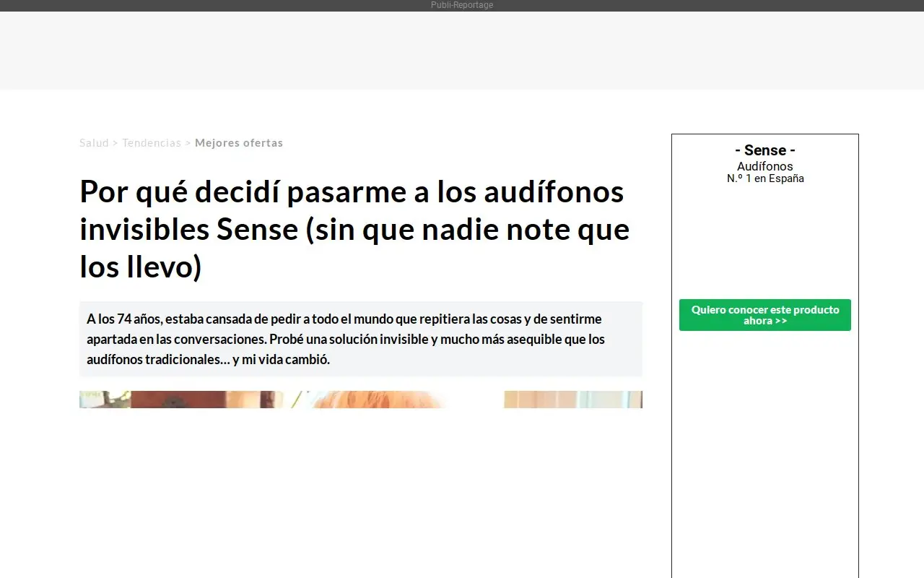
Task: Click the green Quiero conocer este producto button
Action: click(765, 315)
